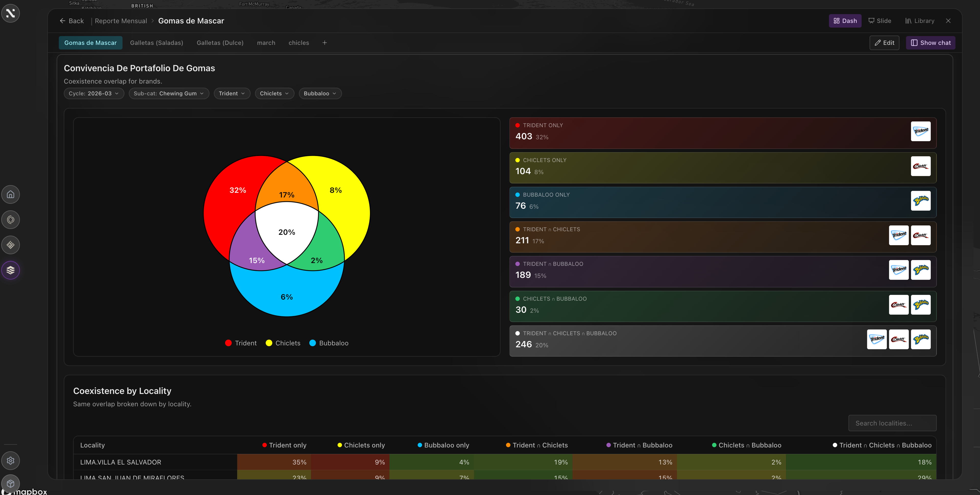Sort by Bubbaloo only column header

click(443, 445)
